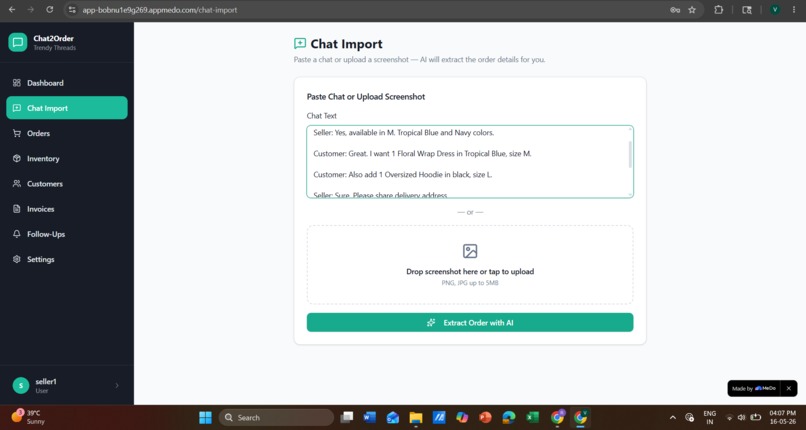806x430 pixels.
Task: Click the Chrome profile avatar V
Action: (775, 10)
